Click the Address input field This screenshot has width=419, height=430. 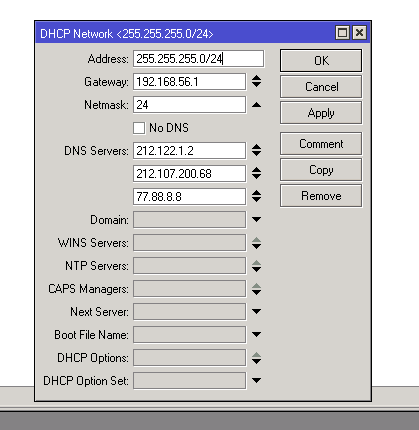point(198,59)
